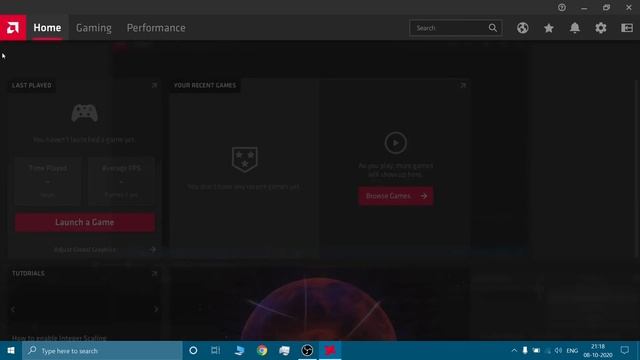Click Launch a Game button
Image resolution: width=640 pixels, height=360 pixels.
click(x=85, y=222)
